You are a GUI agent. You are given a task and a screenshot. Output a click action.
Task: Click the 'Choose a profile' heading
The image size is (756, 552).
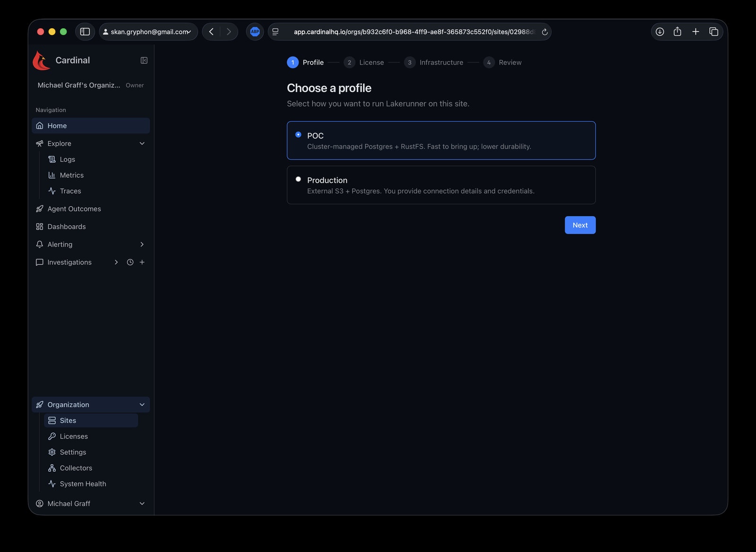point(329,88)
